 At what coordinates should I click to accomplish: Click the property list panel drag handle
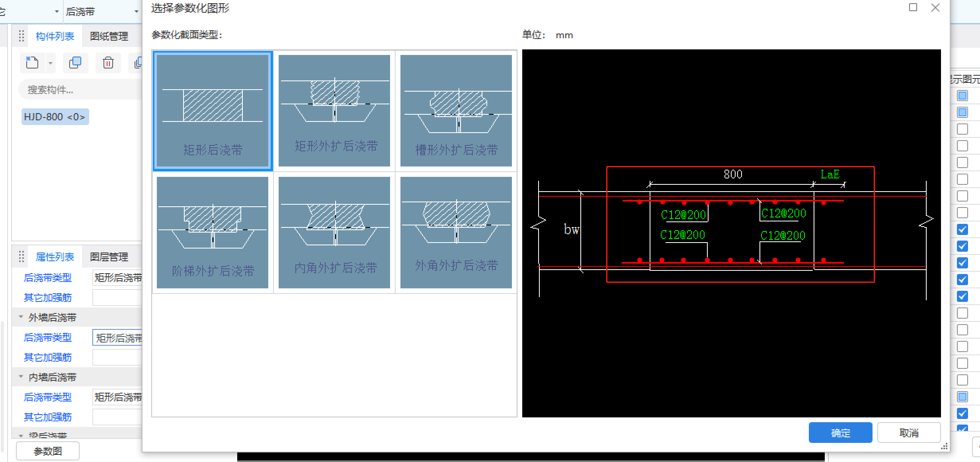(21, 257)
